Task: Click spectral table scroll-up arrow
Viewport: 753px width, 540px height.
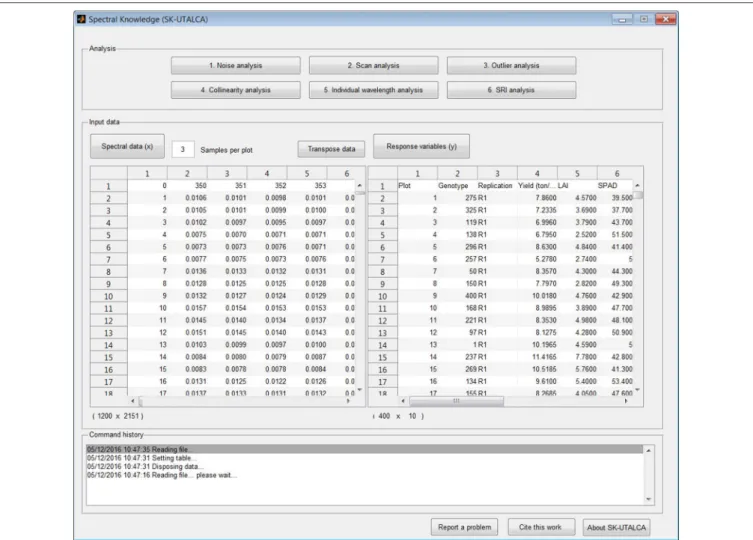Action: (x=360, y=185)
